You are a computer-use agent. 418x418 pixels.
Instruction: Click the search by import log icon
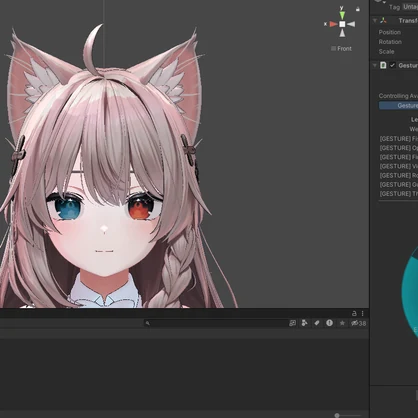pos(329,323)
